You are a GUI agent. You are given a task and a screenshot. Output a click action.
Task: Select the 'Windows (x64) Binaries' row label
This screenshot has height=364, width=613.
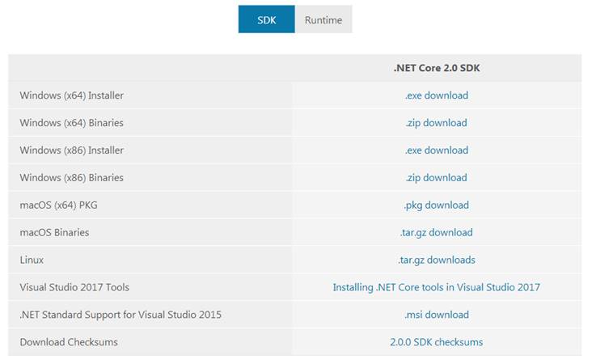pos(71,123)
